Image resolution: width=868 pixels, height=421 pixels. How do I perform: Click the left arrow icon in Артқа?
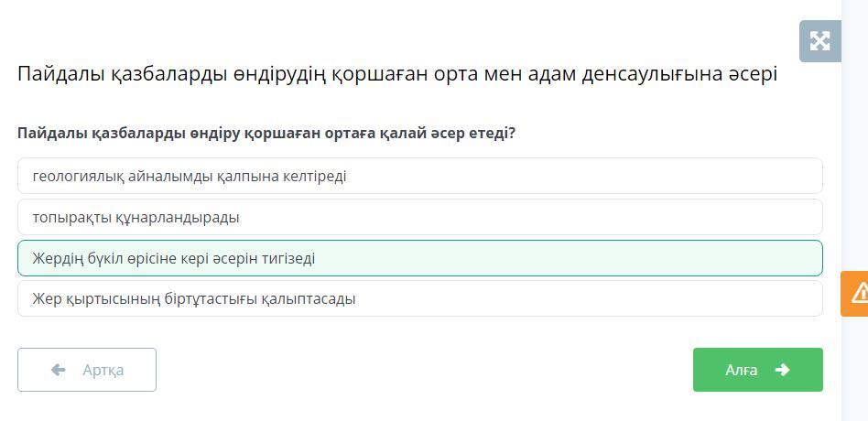59,370
